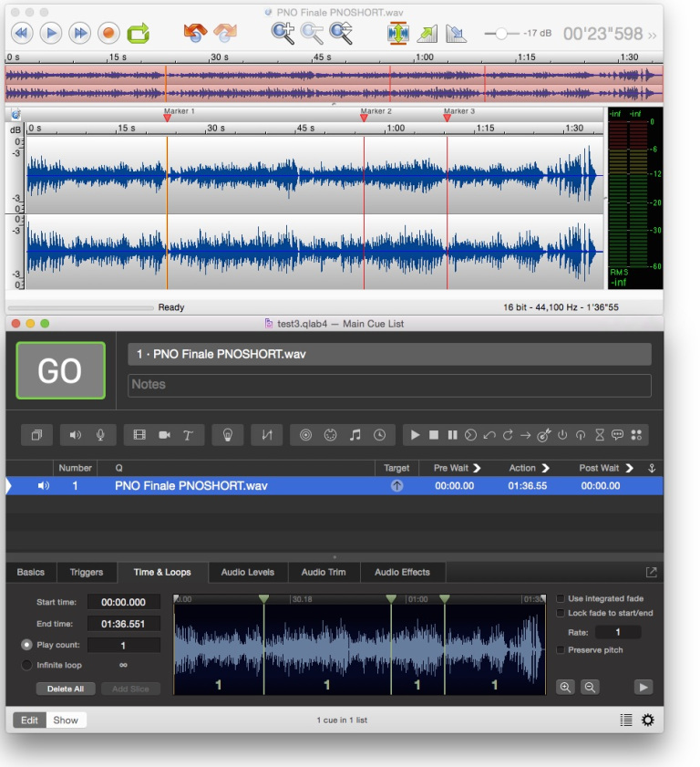Add a MIDI File cue with the music note icon

(355, 435)
